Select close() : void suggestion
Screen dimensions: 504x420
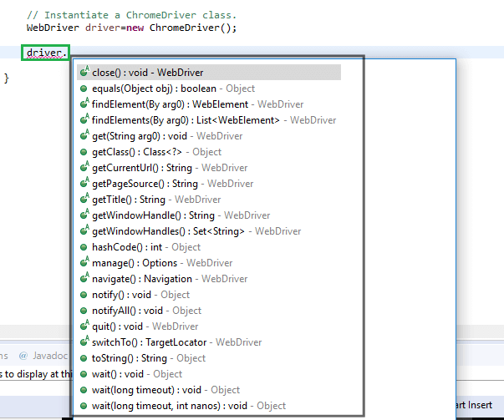(x=209, y=73)
